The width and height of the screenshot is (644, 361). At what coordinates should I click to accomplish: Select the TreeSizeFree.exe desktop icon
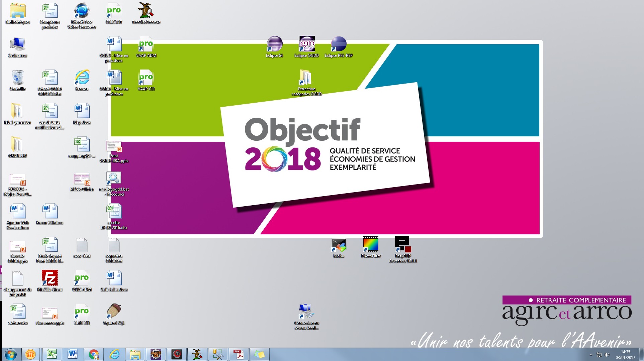(x=146, y=14)
